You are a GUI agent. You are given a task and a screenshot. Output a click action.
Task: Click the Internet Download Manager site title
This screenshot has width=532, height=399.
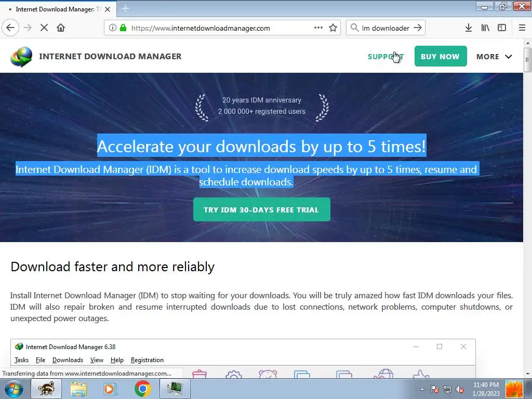pyautogui.click(x=110, y=56)
